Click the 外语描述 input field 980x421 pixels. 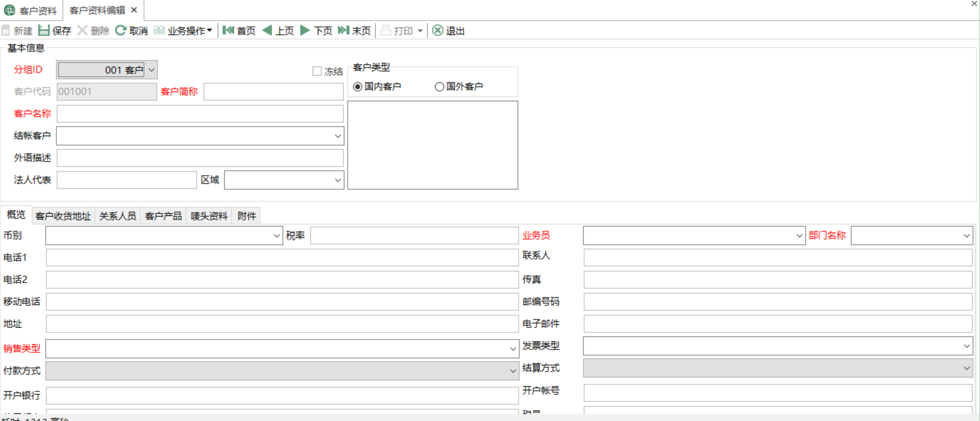coord(200,158)
